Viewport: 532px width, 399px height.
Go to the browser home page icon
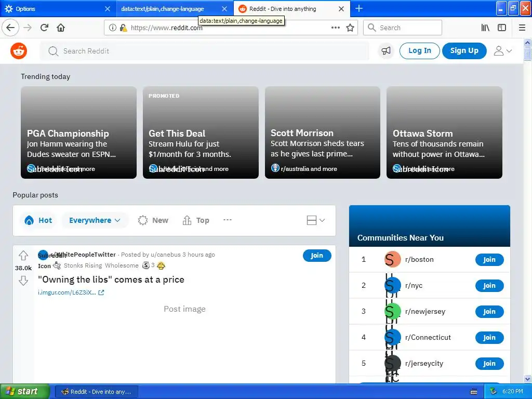click(61, 28)
